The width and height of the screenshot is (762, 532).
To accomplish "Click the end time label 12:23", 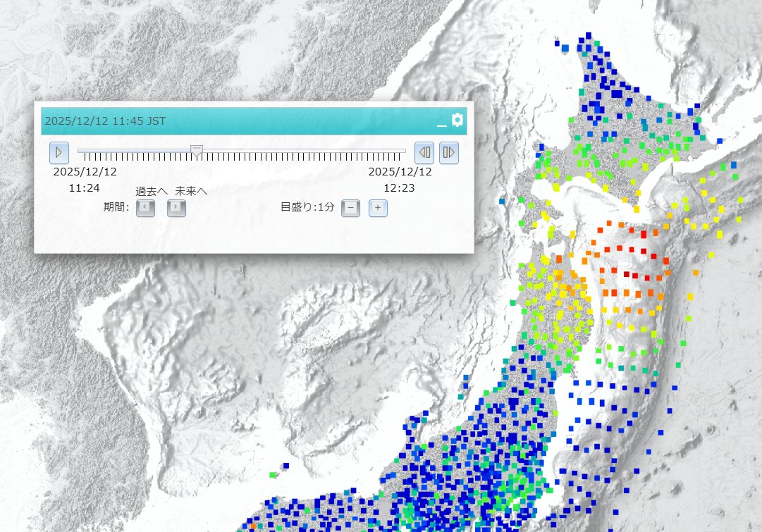I will pyautogui.click(x=399, y=188).
